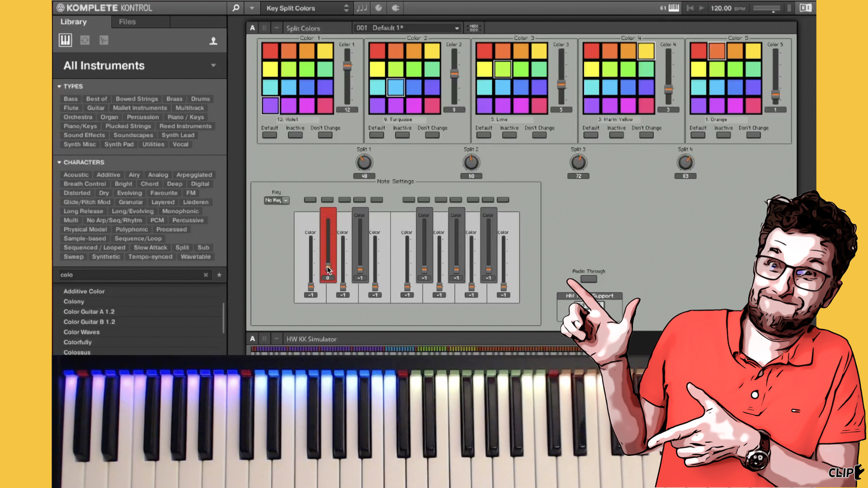Open the Key 'No Key' dropdown
The image size is (868, 488).
pos(277,200)
